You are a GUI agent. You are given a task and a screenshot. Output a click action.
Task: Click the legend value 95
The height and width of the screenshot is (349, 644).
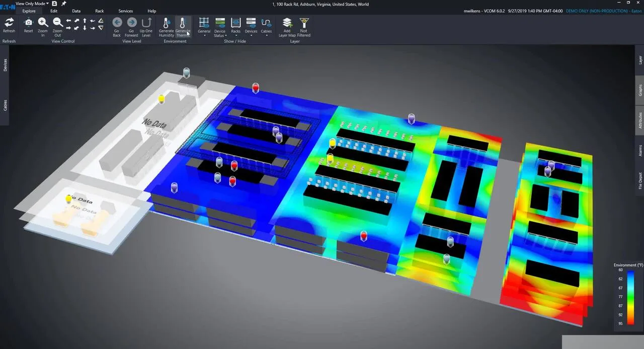pos(620,323)
